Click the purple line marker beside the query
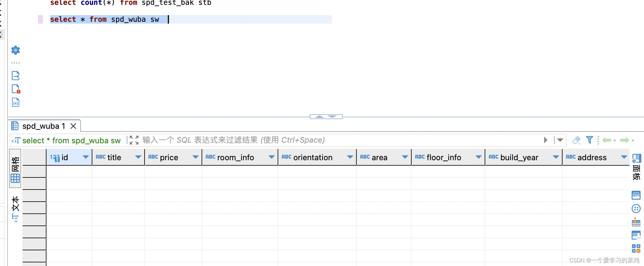Image resolution: width=644 pixels, height=266 pixels. (40, 19)
